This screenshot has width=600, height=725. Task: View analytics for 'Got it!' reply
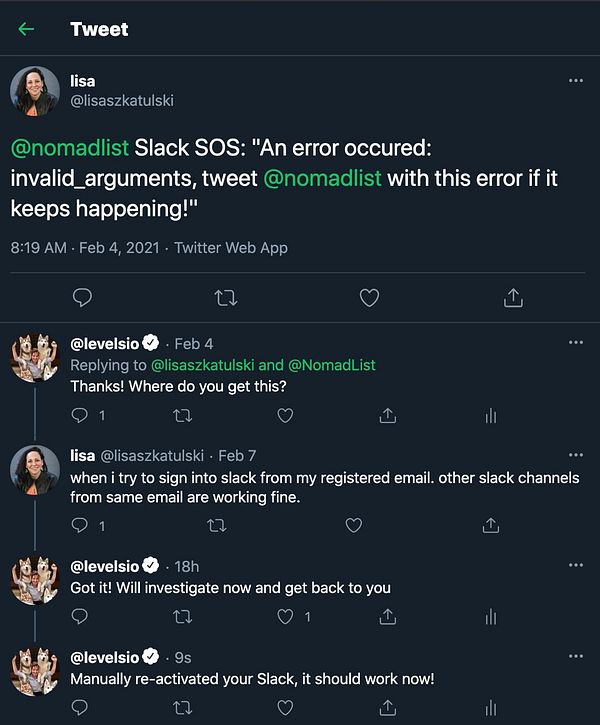point(490,617)
